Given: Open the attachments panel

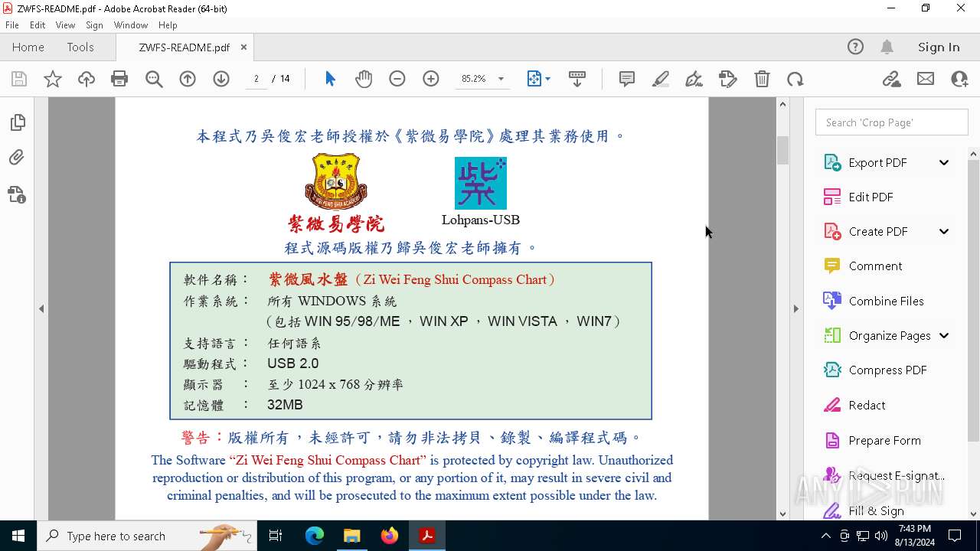Looking at the screenshot, I should coord(17,158).
